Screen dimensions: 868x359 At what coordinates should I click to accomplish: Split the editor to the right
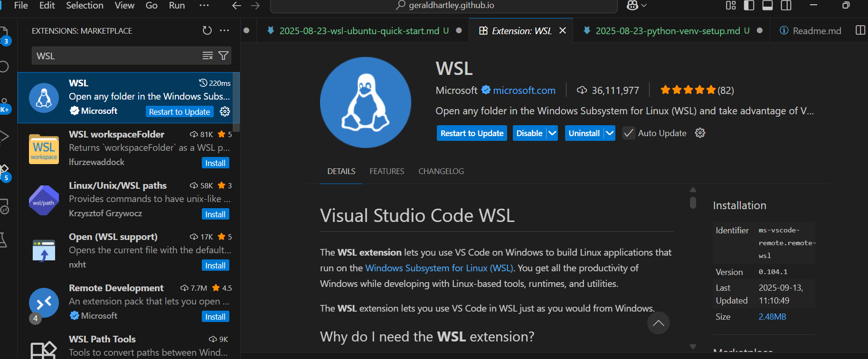click(x=860, y=30)
